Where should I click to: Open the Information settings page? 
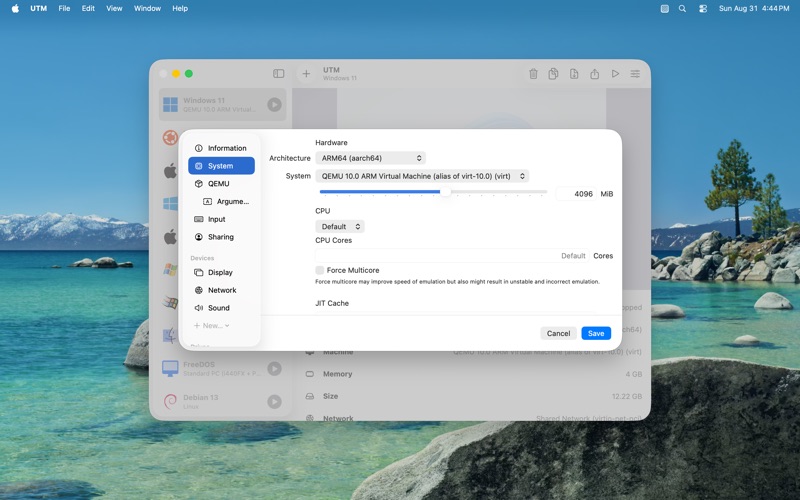221,148
